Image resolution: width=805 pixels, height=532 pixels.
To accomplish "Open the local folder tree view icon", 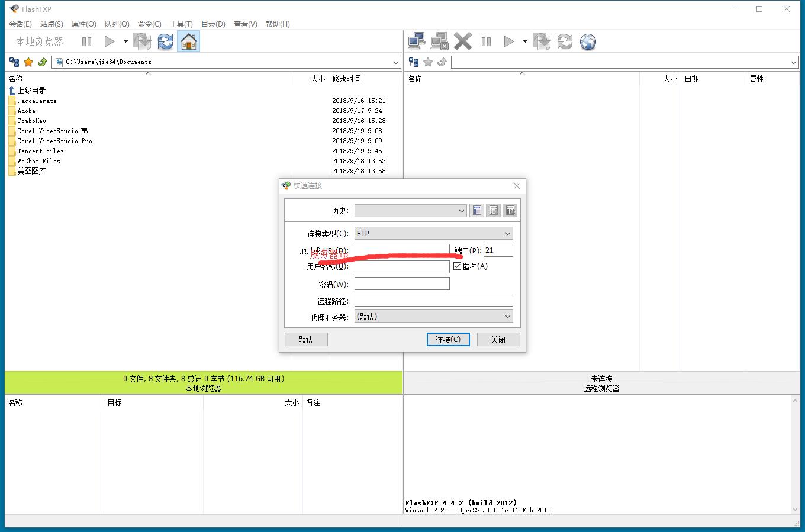I will point(14,62).
